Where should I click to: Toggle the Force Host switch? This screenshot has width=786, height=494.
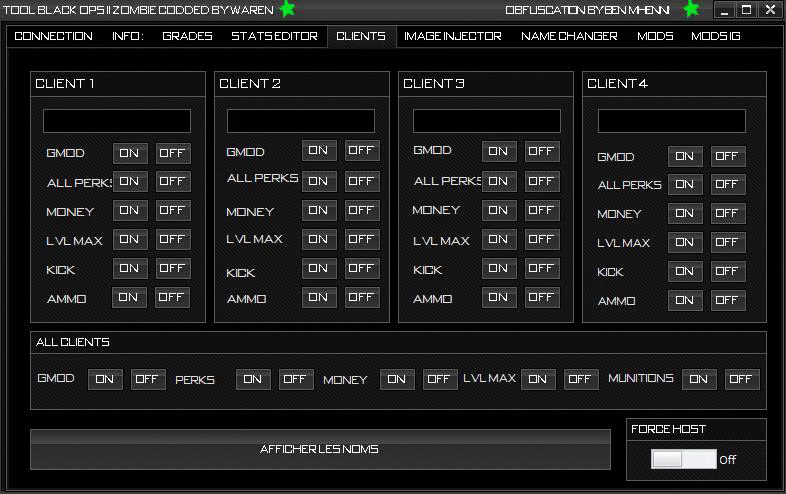tap(684, 459)
